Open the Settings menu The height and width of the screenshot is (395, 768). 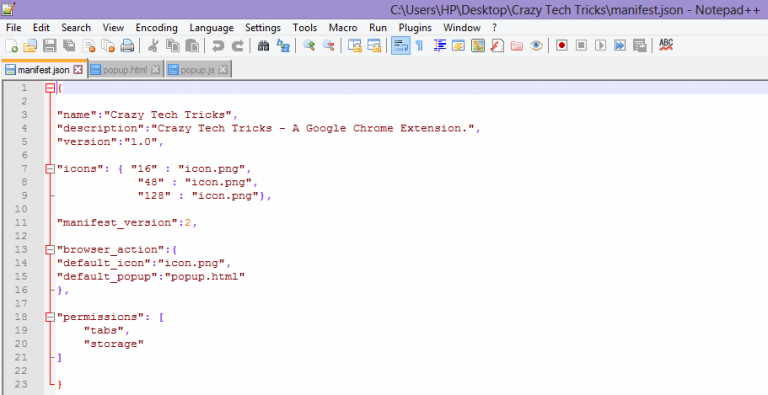[x=263, y=27]
